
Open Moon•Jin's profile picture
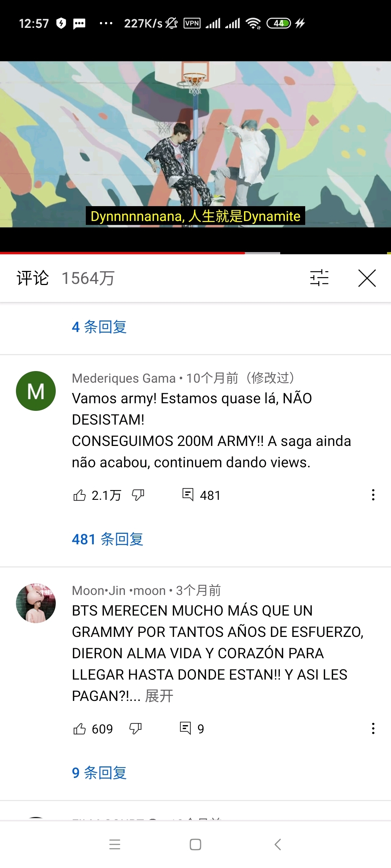[x=36, y=603]
